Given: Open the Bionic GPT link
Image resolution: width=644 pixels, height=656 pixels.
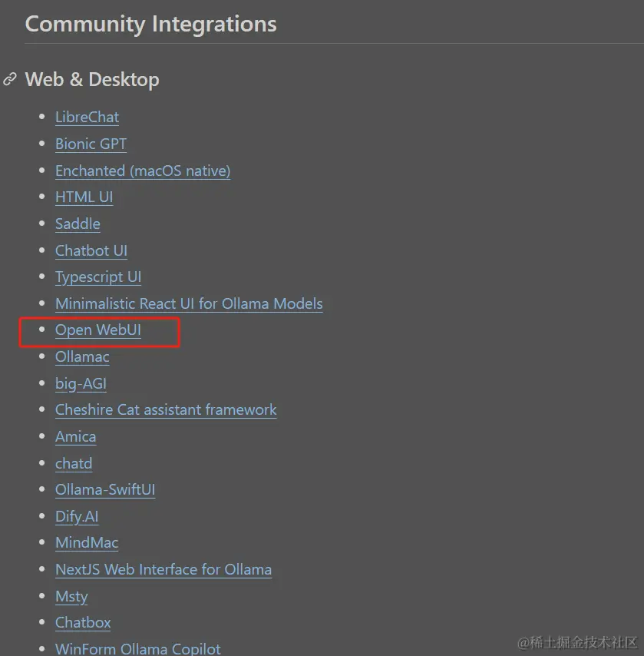Looking at the screenshot, I should click(x=91, y=144).
